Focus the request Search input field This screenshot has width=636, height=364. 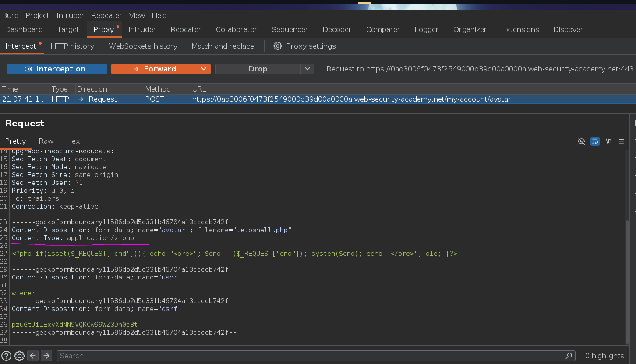coord(315,356)
